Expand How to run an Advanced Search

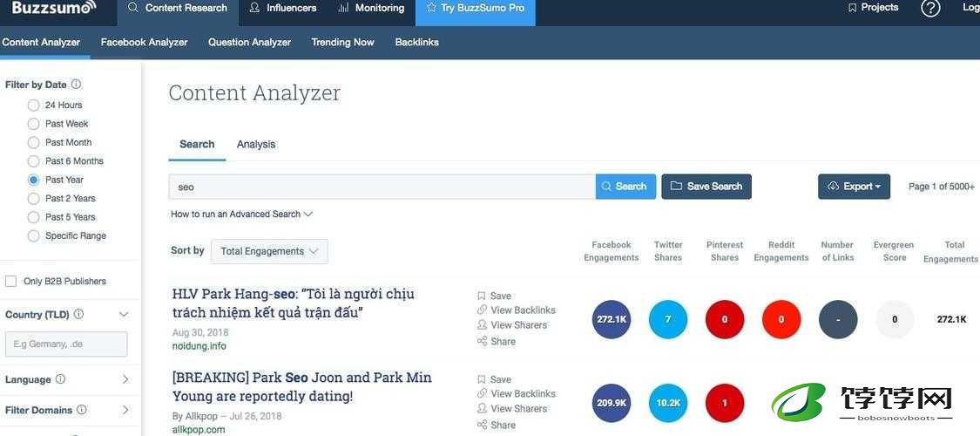pyautogui.click(x=242, y=214)
